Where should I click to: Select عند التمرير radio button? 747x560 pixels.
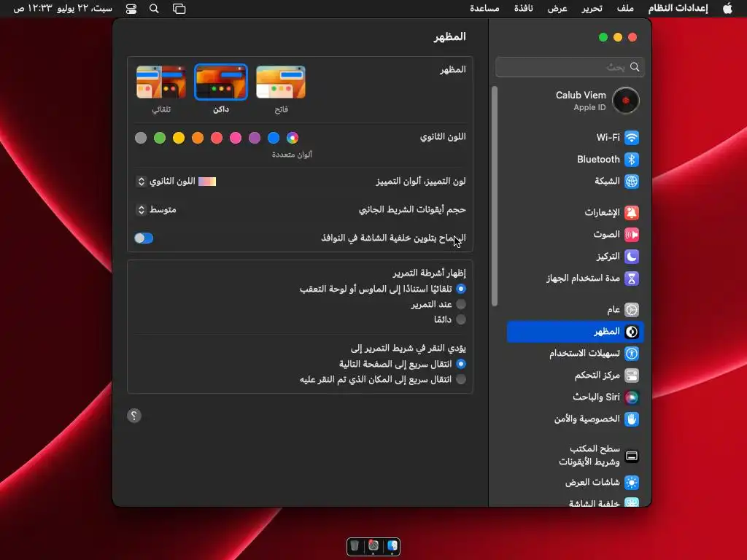pos(461,304)
